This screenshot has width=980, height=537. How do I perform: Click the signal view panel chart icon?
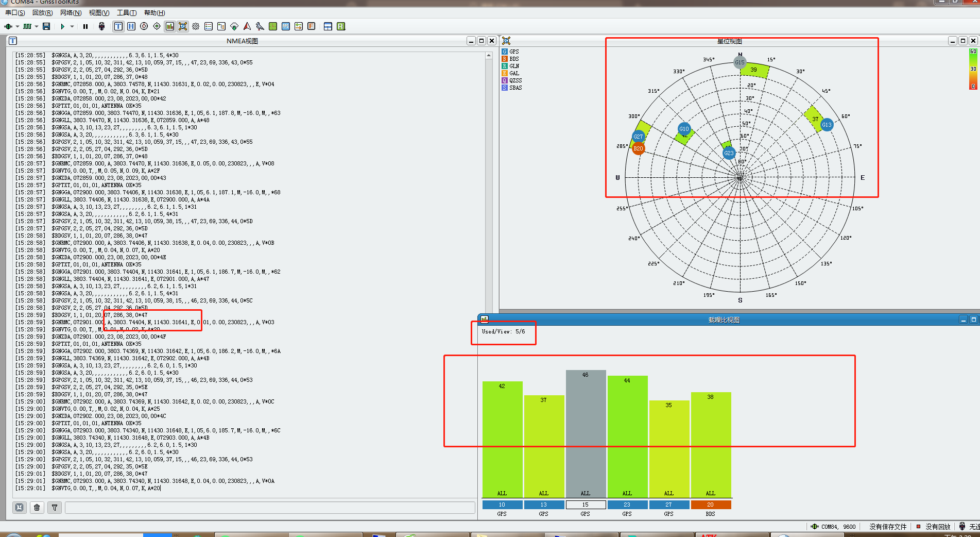485,320
